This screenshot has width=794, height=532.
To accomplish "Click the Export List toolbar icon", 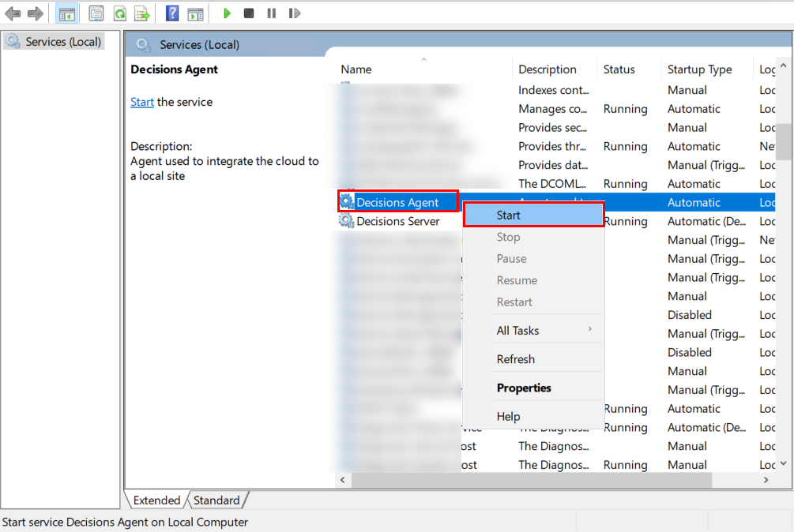I will pyautogui.click(x=141, y=13).
